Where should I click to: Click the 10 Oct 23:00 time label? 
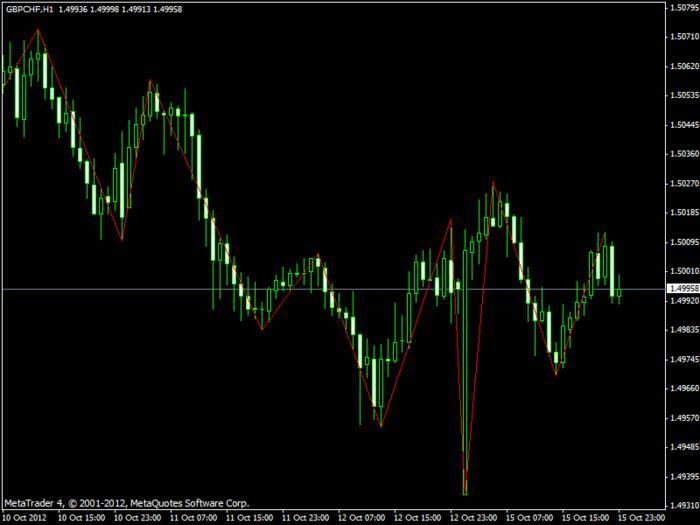pyautogui.click(x=138, y=518)
